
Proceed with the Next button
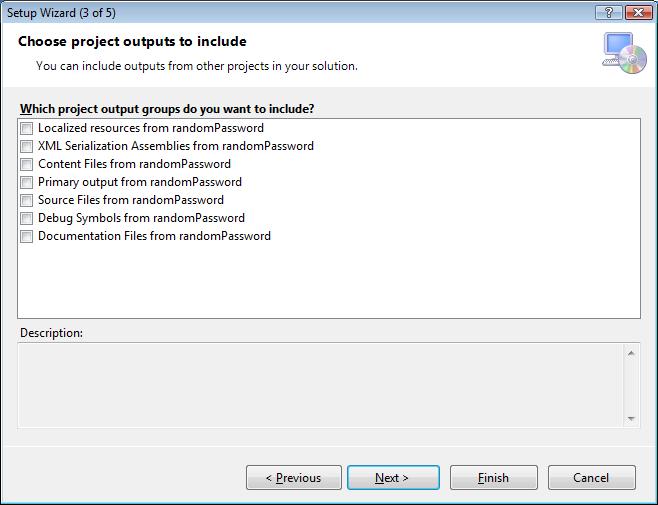392,478
